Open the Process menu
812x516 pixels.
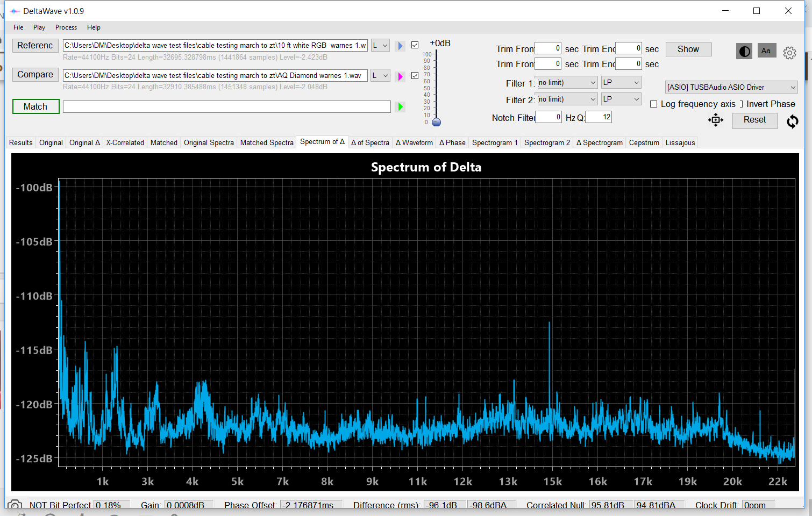(66, 27)
